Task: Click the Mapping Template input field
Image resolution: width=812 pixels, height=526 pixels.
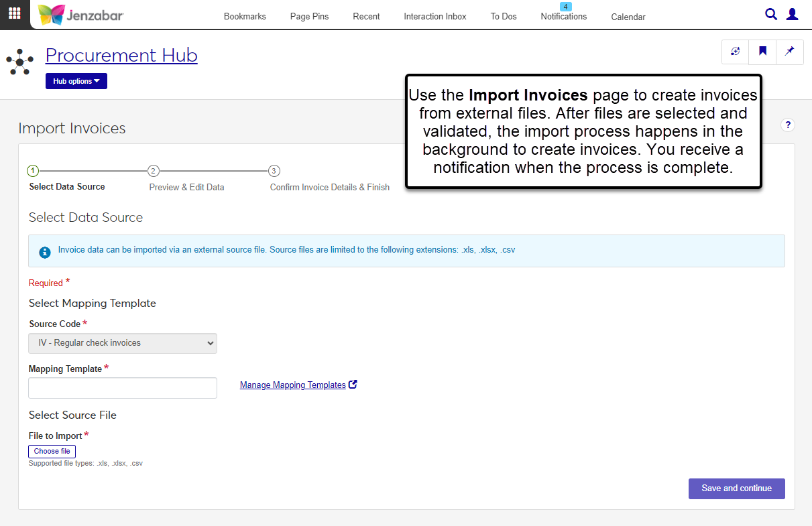Action: [x=123, y=388]
